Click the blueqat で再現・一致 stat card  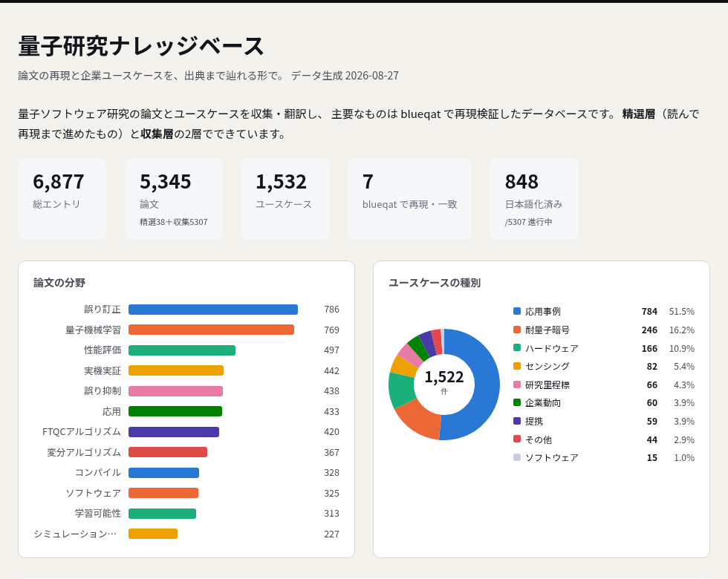[x=409, y=199]
